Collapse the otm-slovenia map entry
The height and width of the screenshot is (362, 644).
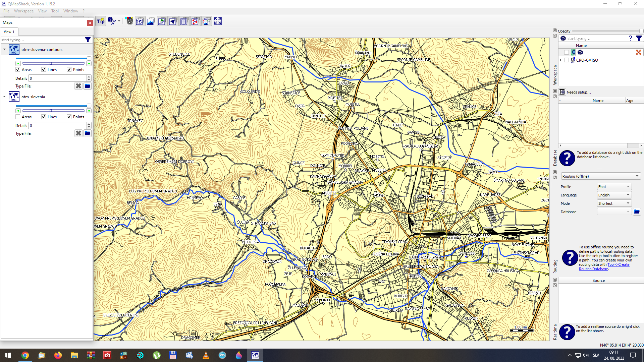point(4,97)
